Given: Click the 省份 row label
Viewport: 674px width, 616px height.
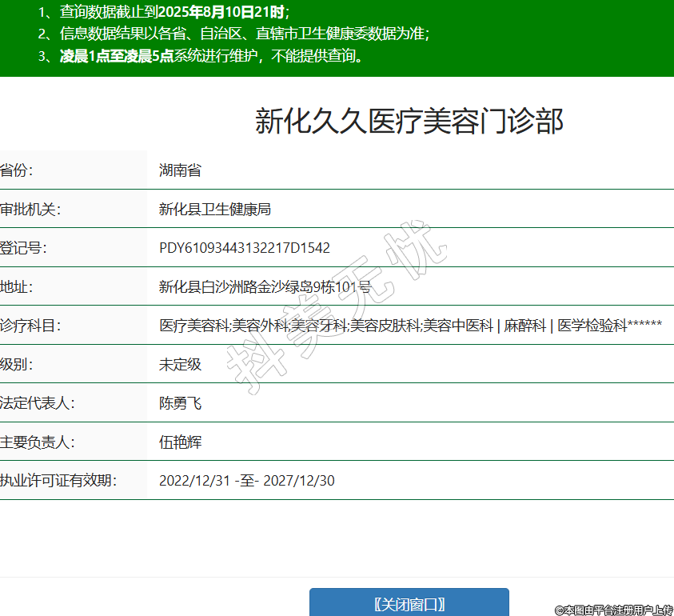Looking at the screenshot, I should pyautogui.click(x=16, y=170).
